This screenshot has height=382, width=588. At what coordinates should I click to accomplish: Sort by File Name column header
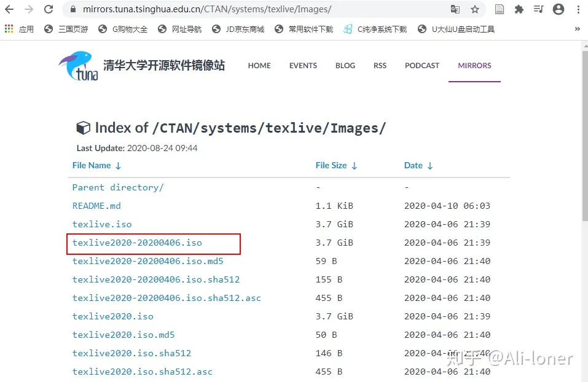[96, 165]
